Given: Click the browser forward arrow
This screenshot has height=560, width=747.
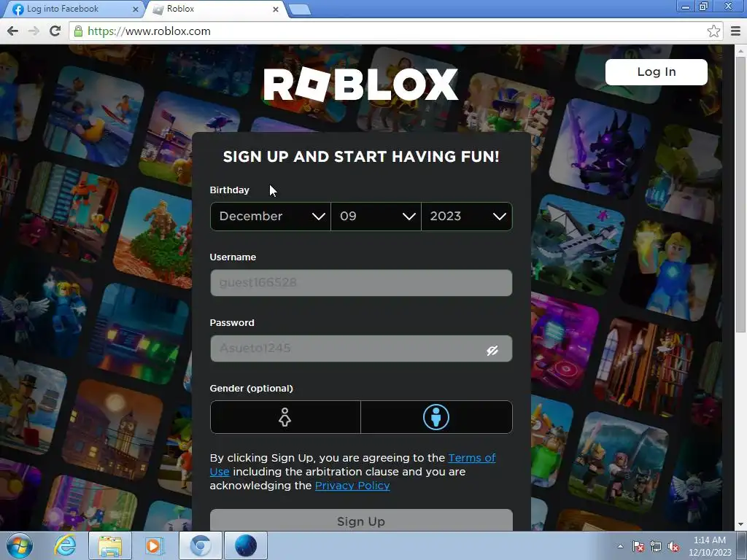Looking at the screenshot, I should coord(34,31).
